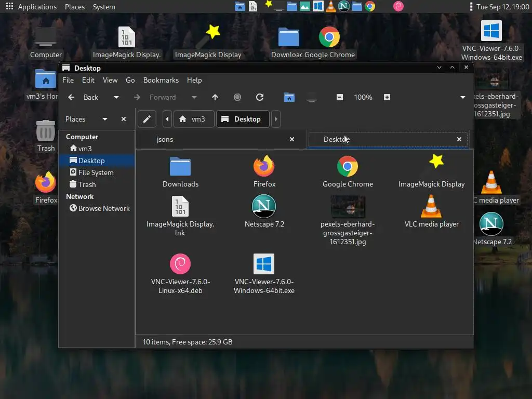
Task: Click the left path-bar scroll arrow
Action: click(x=167, y=119)
